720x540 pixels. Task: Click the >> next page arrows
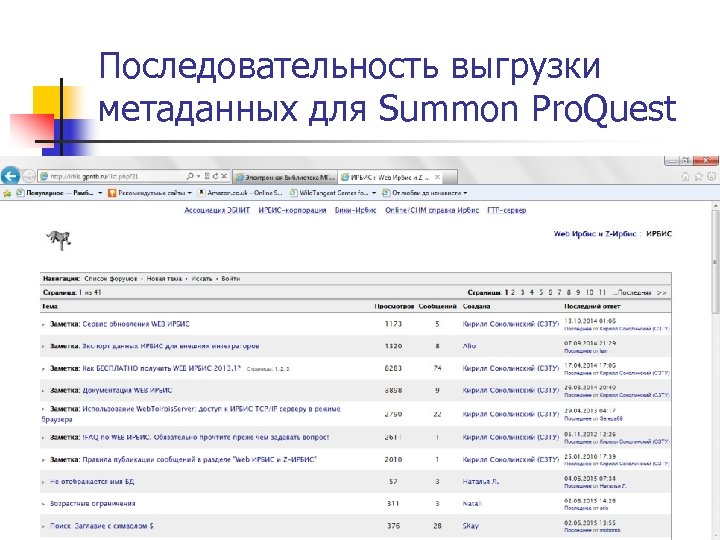pyautogui.click(x=661, y=292)
